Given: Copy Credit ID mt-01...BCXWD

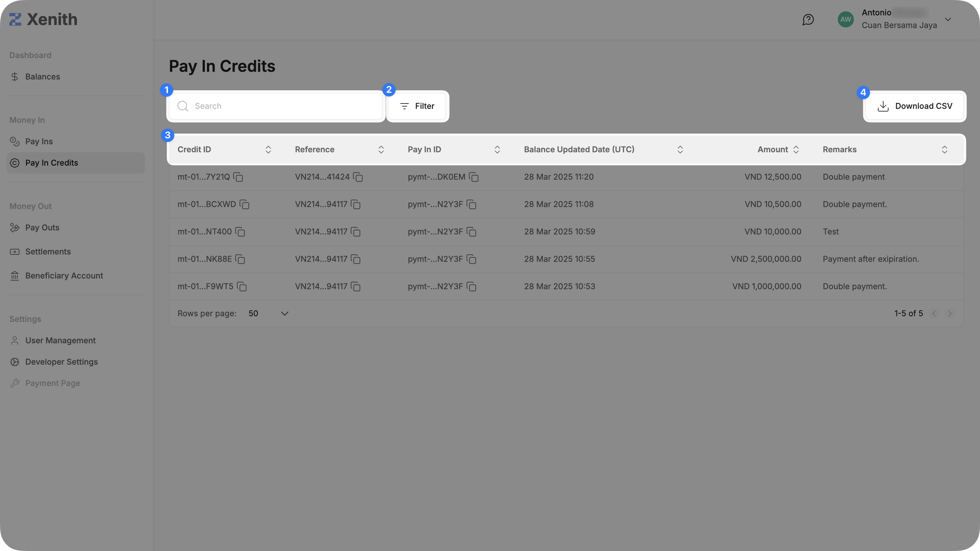Looking at the screenshot, I should click(x=244, y=204).
